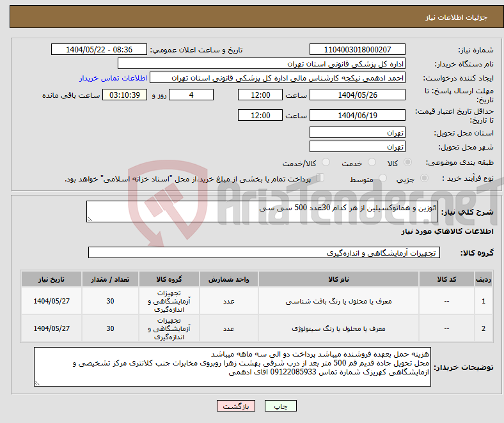Select the خدمت radio button
The image size is (504, 423).
tap(372, 162)
